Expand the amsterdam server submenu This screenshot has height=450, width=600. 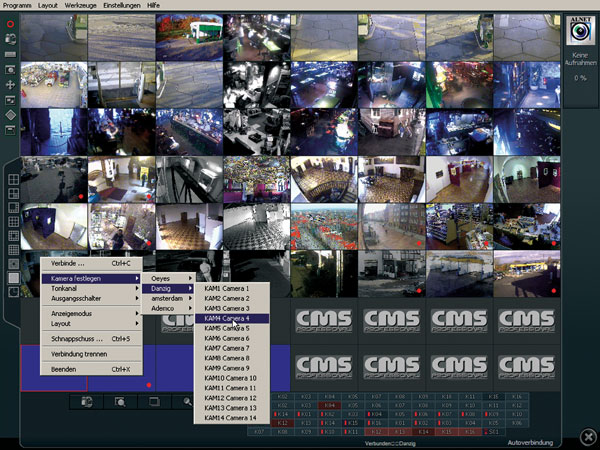coord(169,298)
